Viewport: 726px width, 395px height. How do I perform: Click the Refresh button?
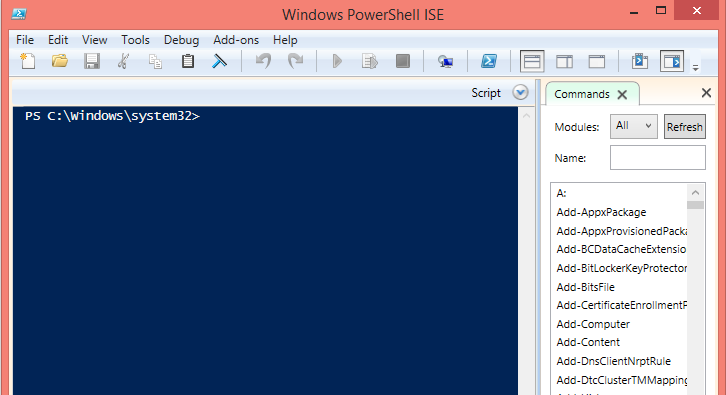684,126
